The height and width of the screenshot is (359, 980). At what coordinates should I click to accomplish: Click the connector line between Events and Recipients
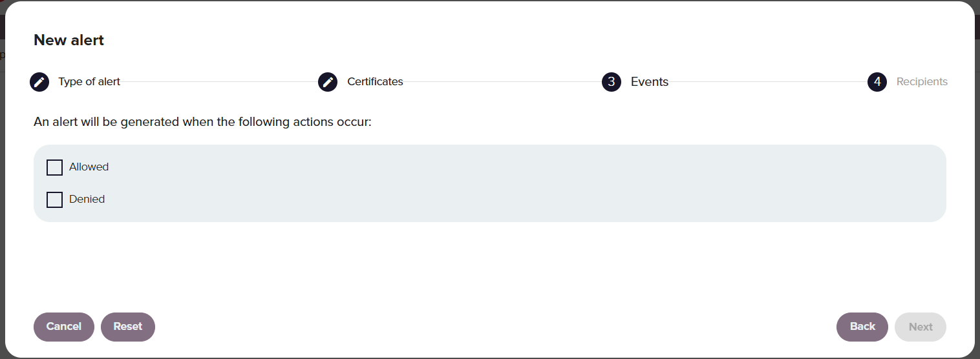coord(768,82)
